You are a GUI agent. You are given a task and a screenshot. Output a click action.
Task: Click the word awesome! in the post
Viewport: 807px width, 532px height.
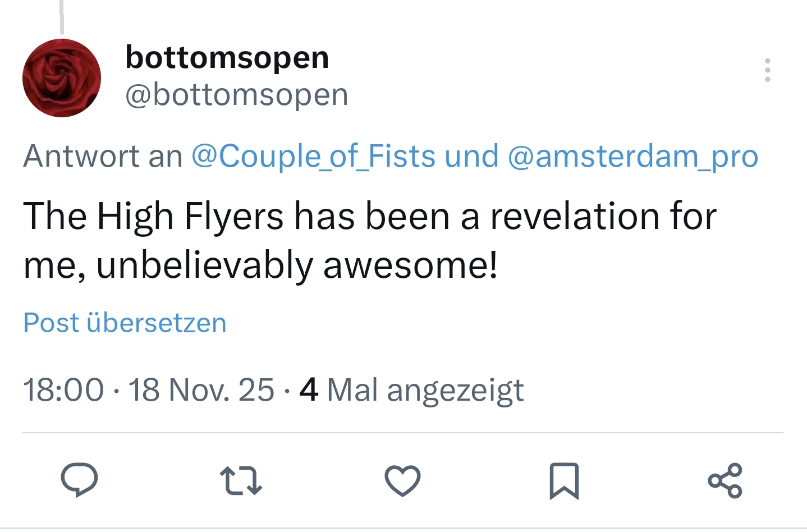410,265
